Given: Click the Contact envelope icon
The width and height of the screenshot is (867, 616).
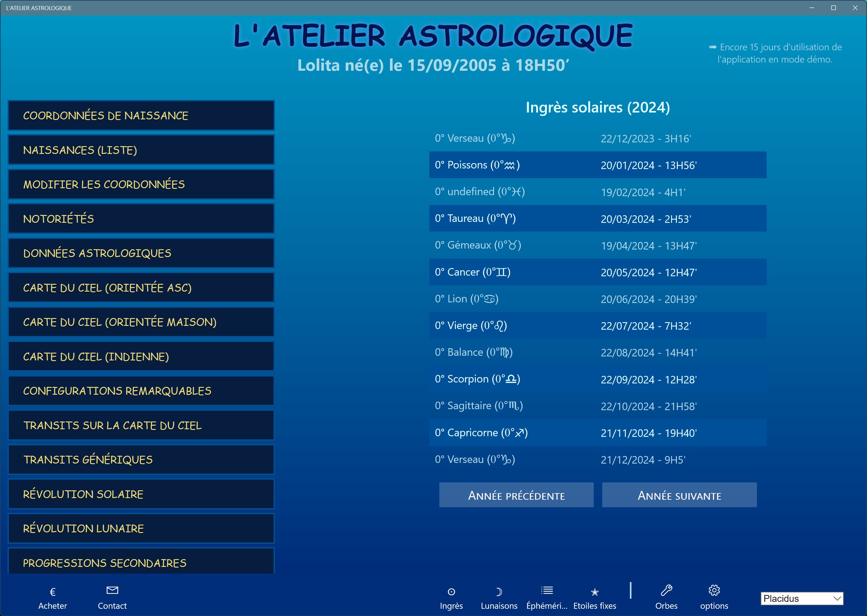Looking at the screenshot, I should [x=112, y=591].
